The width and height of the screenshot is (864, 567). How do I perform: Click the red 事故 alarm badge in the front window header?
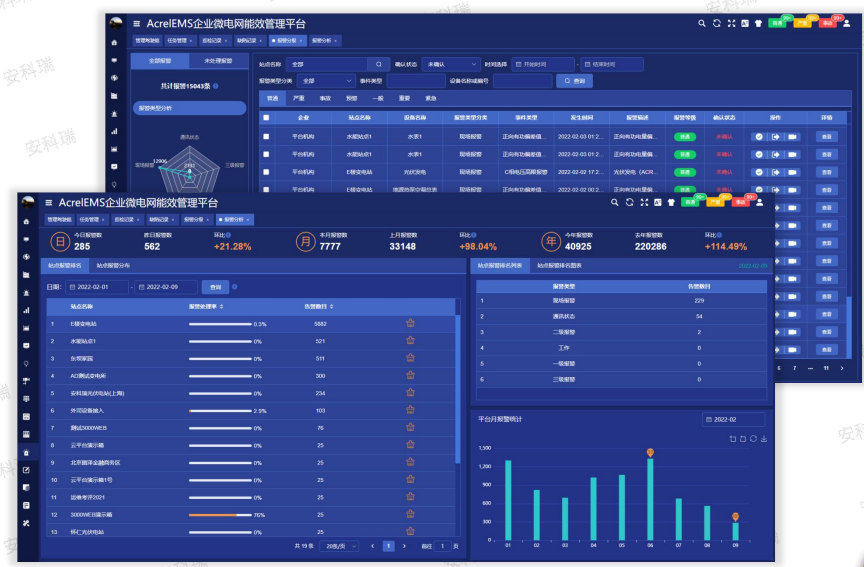pos(740,202)
